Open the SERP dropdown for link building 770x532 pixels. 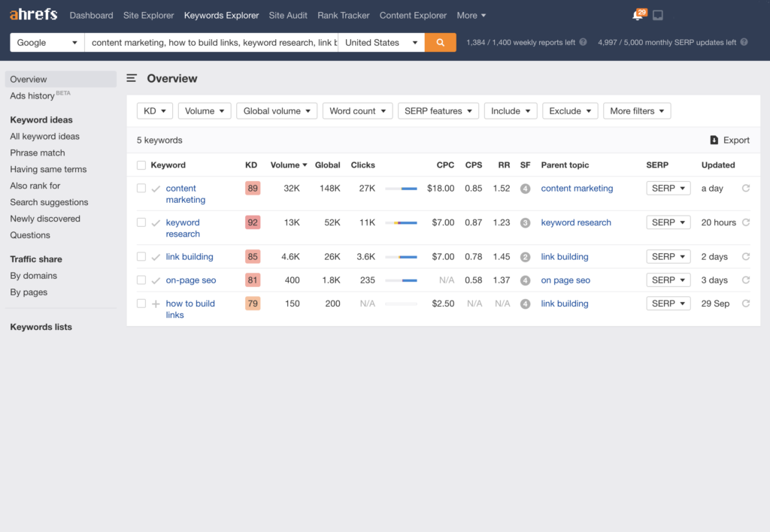tap(668, 257)
